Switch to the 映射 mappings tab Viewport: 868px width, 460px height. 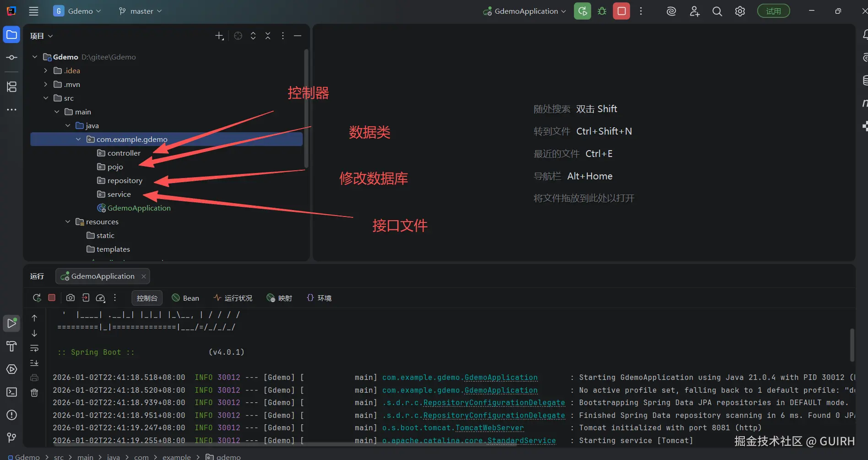pos(279,298)
